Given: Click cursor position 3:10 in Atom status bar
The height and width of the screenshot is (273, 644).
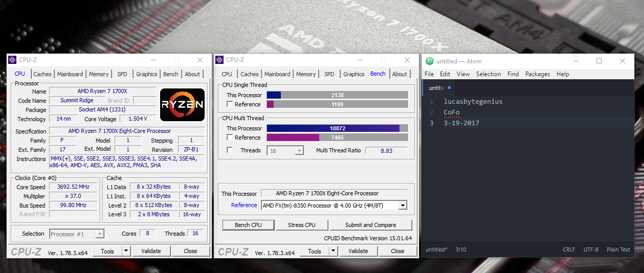Looking at the screenshot, I should tap(461, 250).
